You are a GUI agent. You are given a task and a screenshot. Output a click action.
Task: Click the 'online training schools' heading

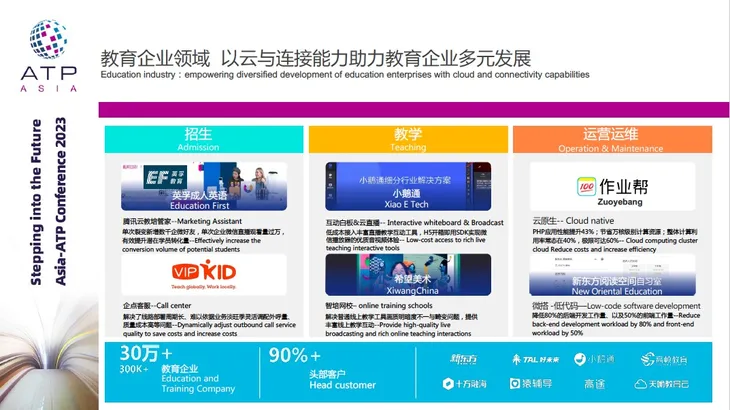[395, 305]
